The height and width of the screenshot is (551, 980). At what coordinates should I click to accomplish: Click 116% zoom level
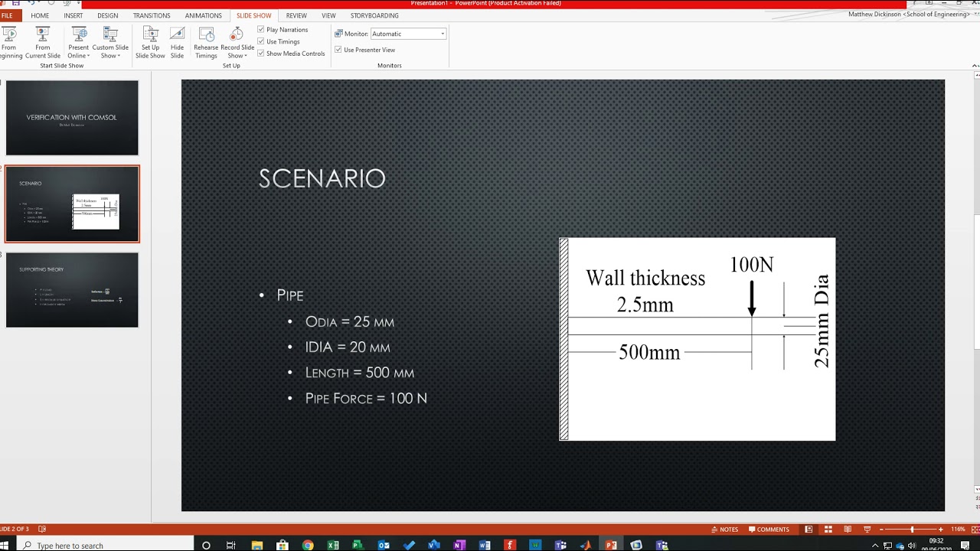[958, 529]
